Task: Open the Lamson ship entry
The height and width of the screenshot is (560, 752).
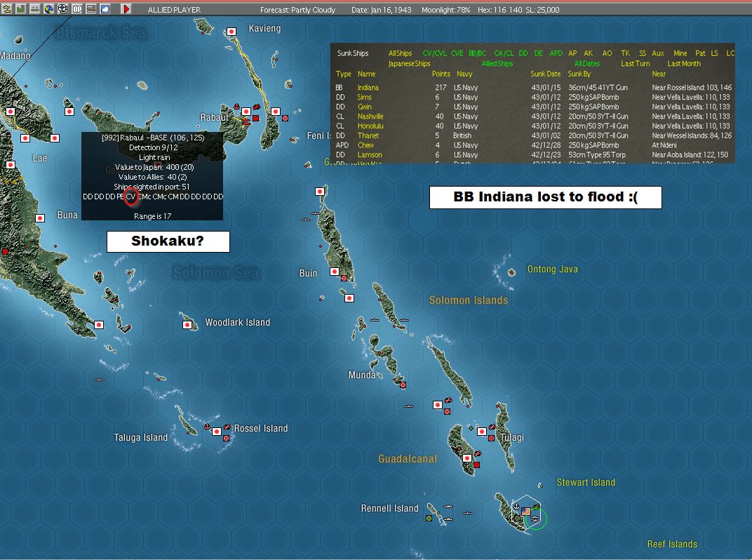Action: (370, 154)
